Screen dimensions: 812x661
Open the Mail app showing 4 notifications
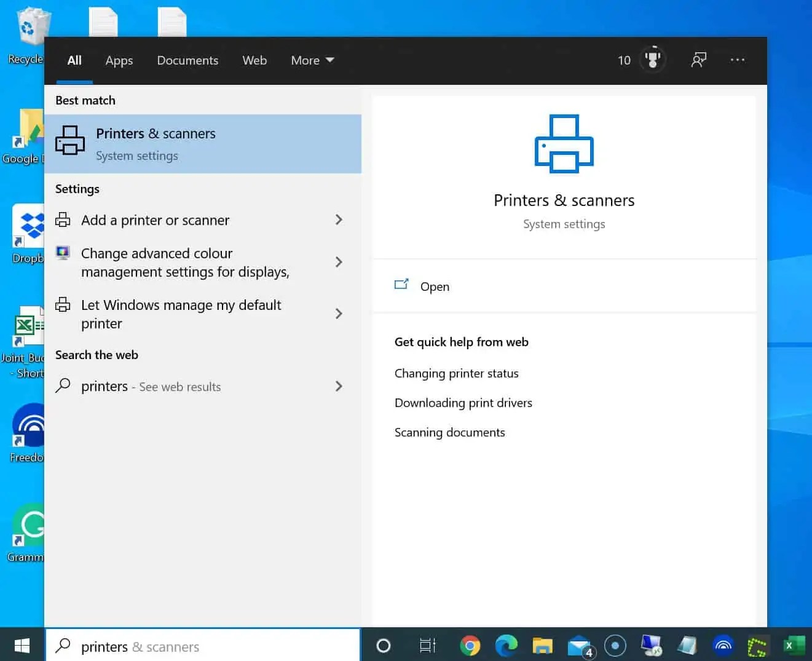[x=579, y=646]
